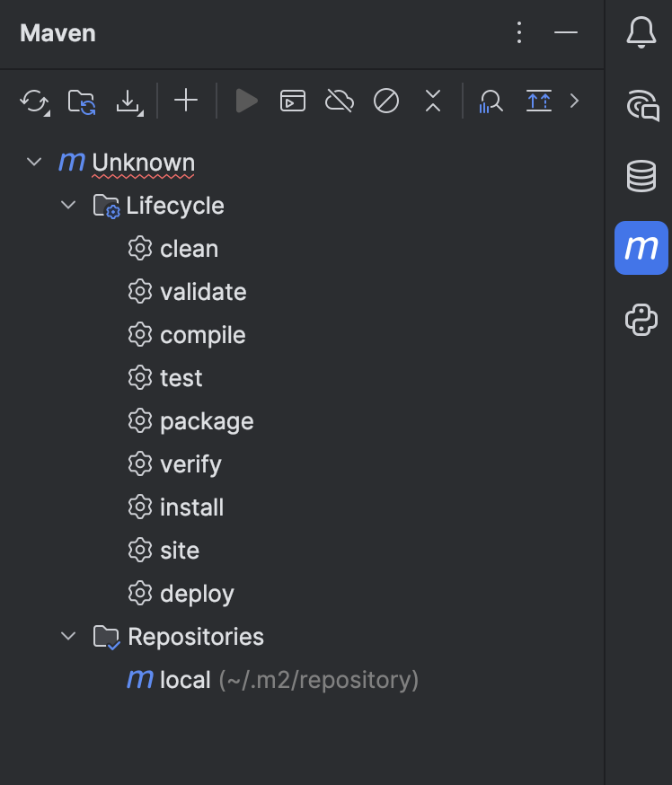
Task: Toggle the Maven tool window
Action: pyautogui.click(x=641, y=248)
